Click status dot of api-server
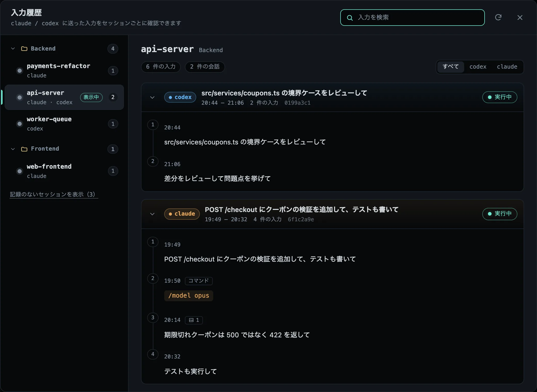Viewport: 537px width, 392px height. [x=19, y=97]
